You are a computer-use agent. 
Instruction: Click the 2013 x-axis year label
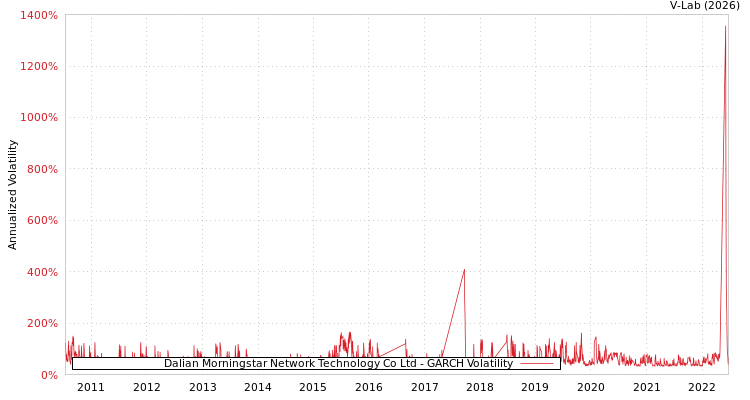pos(202,387)
